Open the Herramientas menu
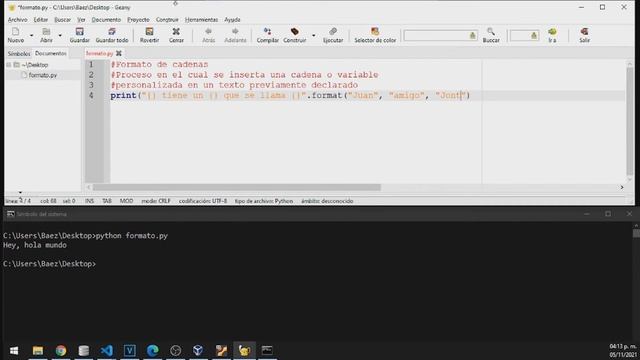 click(201, 20)
